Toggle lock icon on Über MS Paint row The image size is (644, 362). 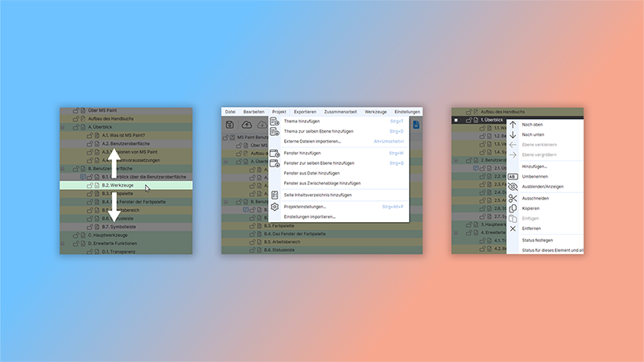point(76,109)
